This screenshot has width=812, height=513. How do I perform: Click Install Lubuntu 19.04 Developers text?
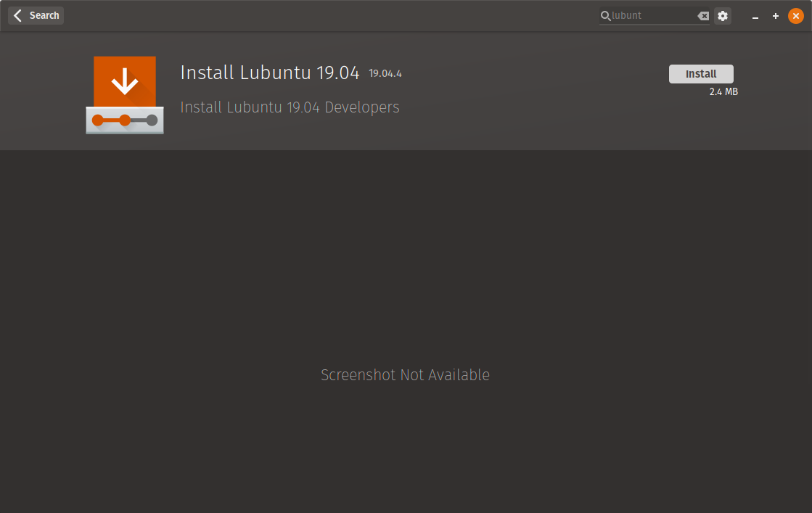point(290,107)
